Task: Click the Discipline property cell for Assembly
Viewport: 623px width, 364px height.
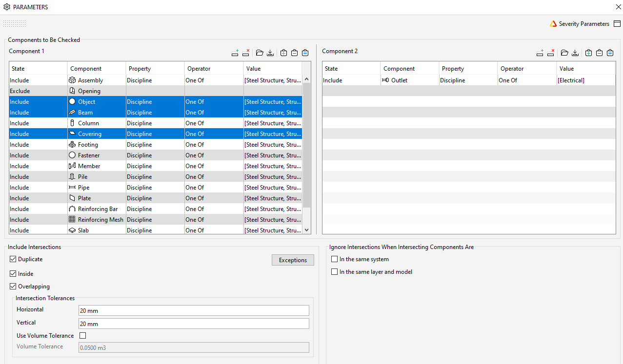Action: pos(155,80)
